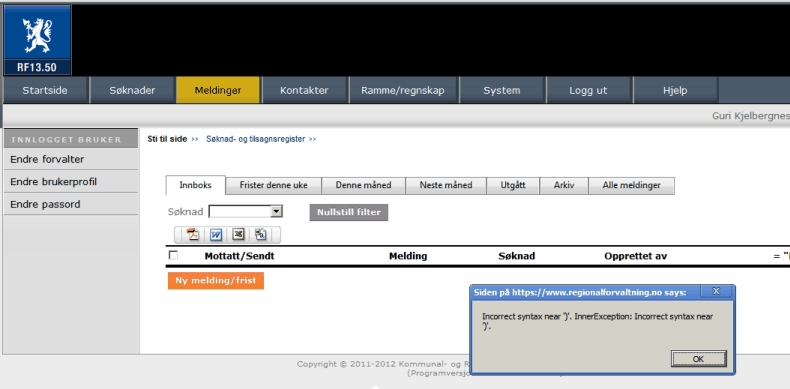Switch to the Utgått tab
The height and width of the screenshot is (389, 790).
(513, 185)
